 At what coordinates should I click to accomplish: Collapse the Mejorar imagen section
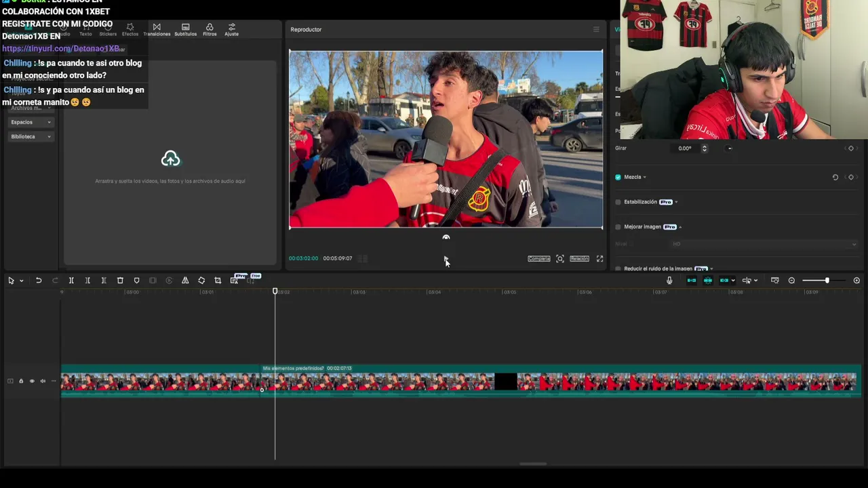[x=680, y=227]
